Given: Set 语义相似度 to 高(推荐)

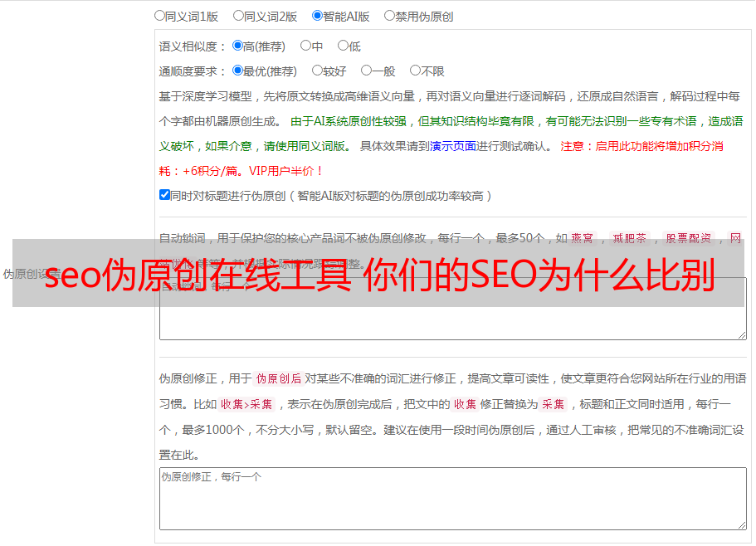Looking at the screenshot, I should (x=238, y=46).
